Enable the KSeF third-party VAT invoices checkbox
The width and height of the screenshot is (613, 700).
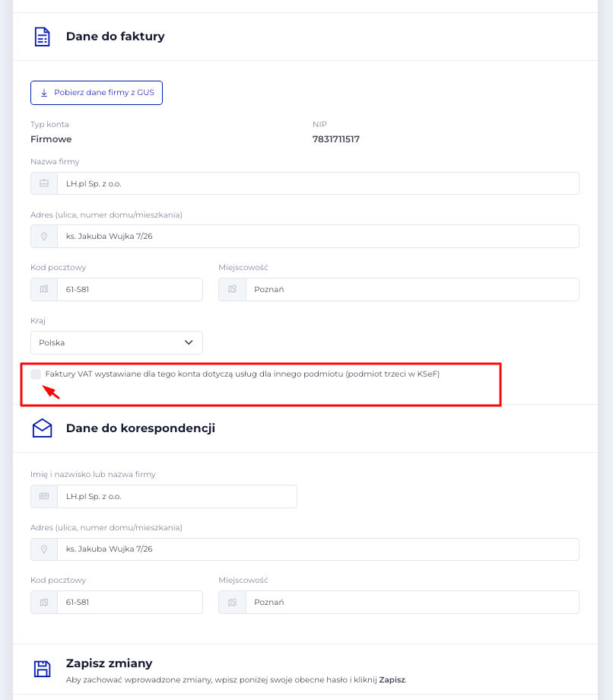[36, 374]
